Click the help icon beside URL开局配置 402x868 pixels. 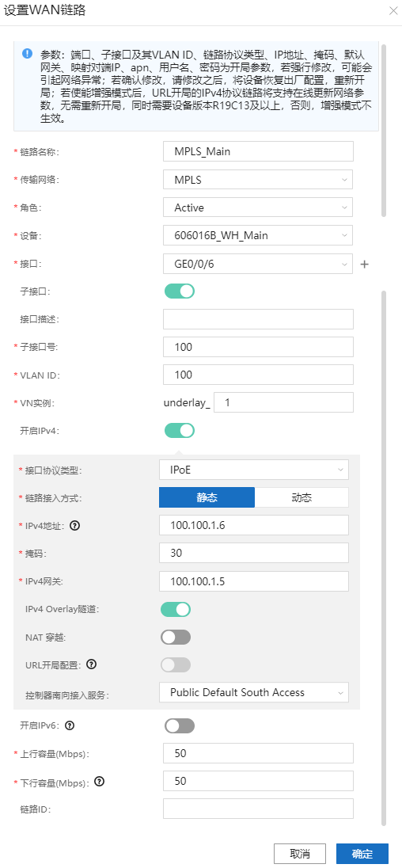[92, 664]
